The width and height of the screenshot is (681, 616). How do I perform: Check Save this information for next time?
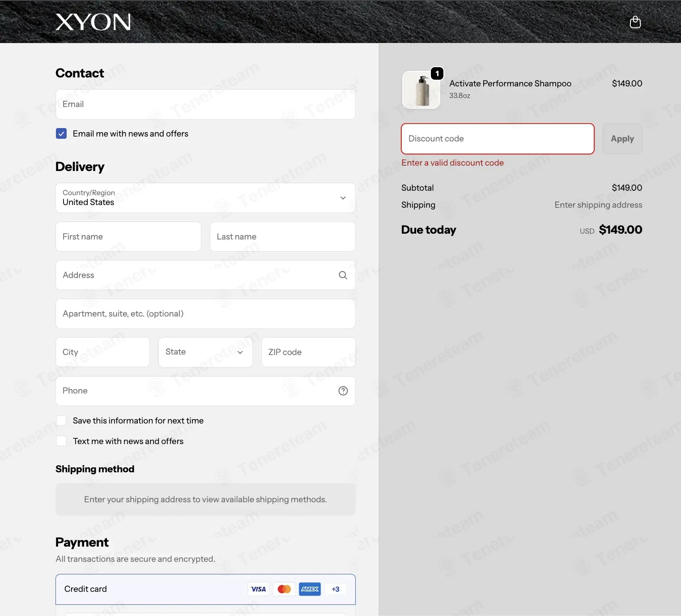[x=61, y=420]
